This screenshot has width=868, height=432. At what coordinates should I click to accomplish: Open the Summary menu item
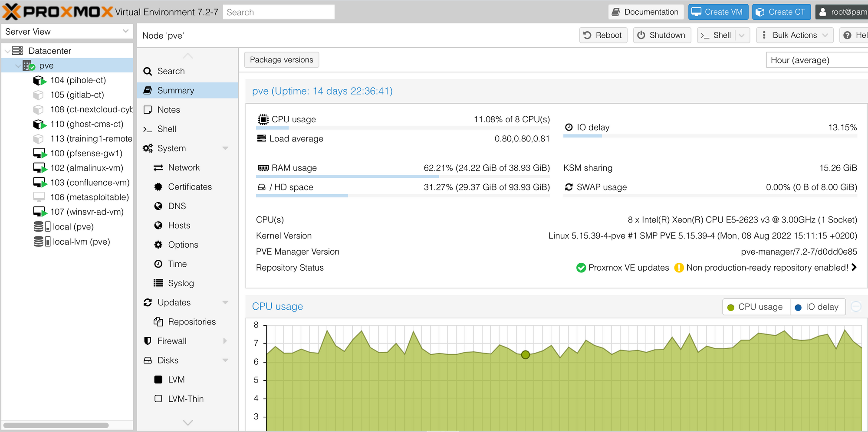(x=187, y=90)
